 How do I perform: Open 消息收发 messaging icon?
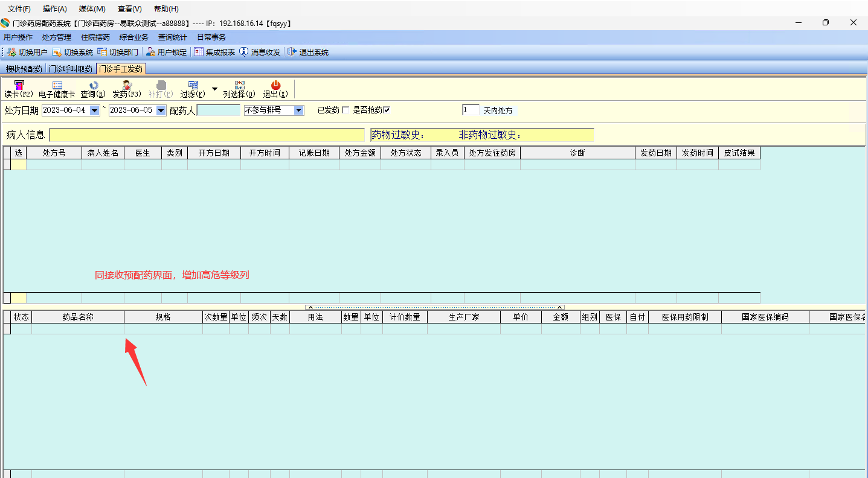244,53
